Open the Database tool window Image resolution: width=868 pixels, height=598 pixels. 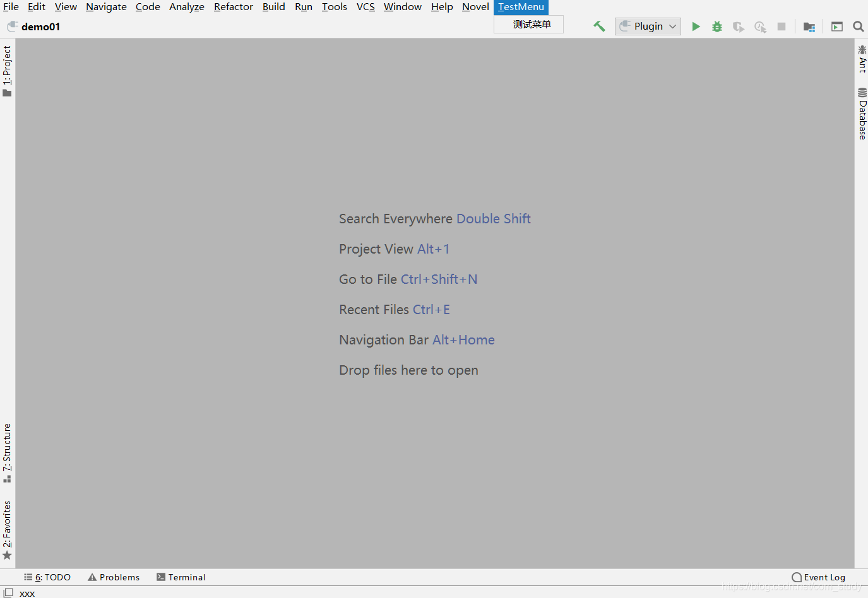coord(862,114)
